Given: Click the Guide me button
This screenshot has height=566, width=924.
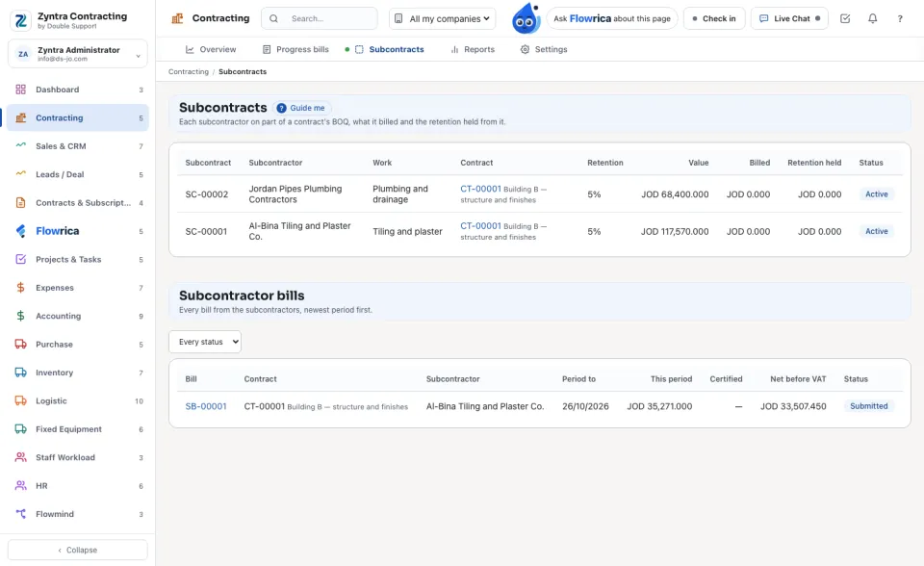Looking at the screenshot, I should 301,108.
